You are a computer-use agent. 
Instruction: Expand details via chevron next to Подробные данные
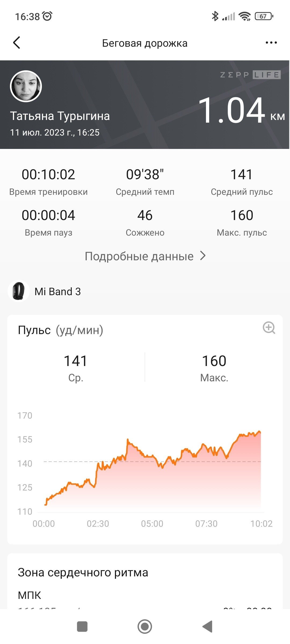point(203,256)
